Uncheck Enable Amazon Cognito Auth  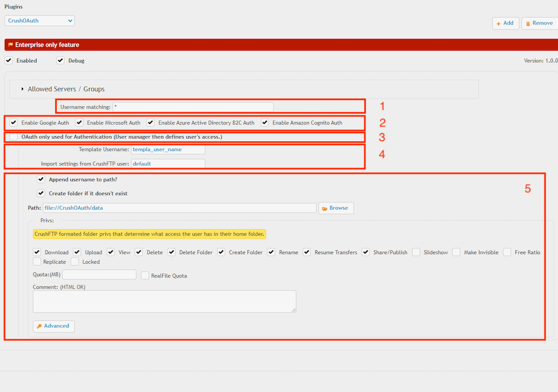click(265, 123)
